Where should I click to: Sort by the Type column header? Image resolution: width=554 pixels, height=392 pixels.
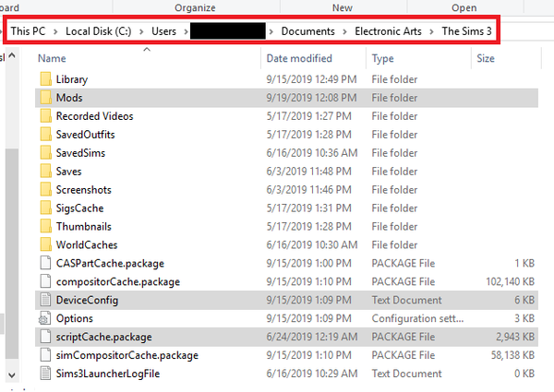tap(383, 58)
